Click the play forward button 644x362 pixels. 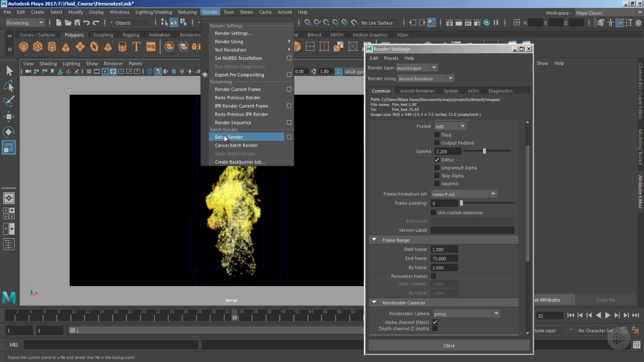(607, 315)
